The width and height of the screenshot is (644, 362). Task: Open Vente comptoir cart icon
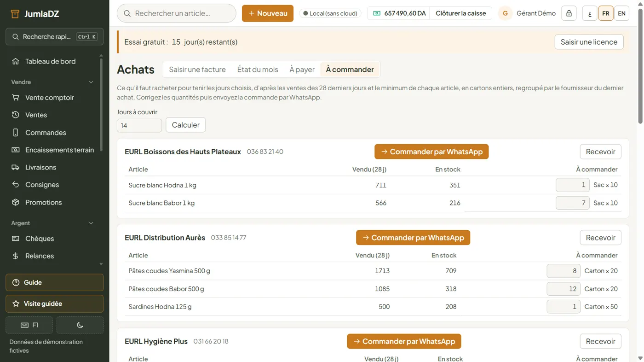(16, 98)
